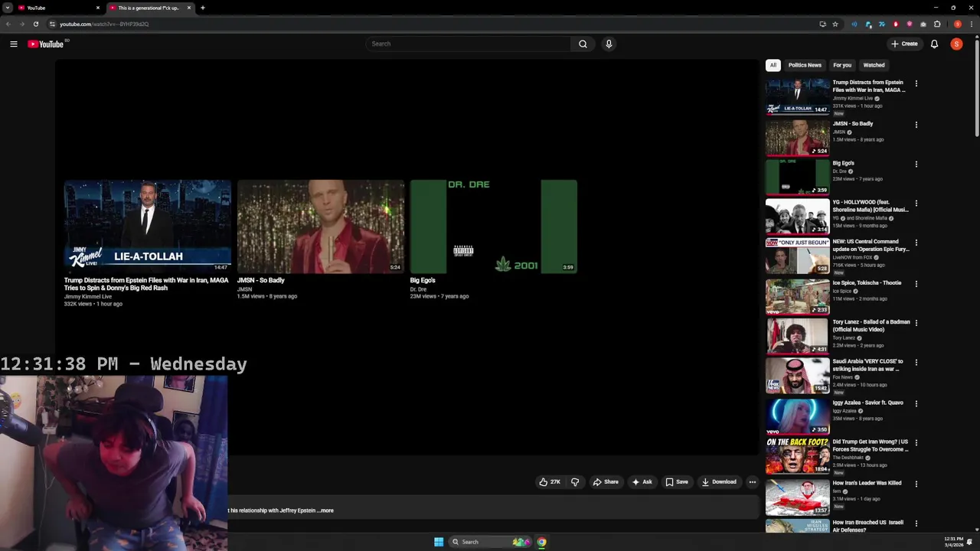Play JMSN So Badly endscreen thumbnail
The height and width of the screenshot is (551, 980).
pyautogui.click(x=321, y=227)
